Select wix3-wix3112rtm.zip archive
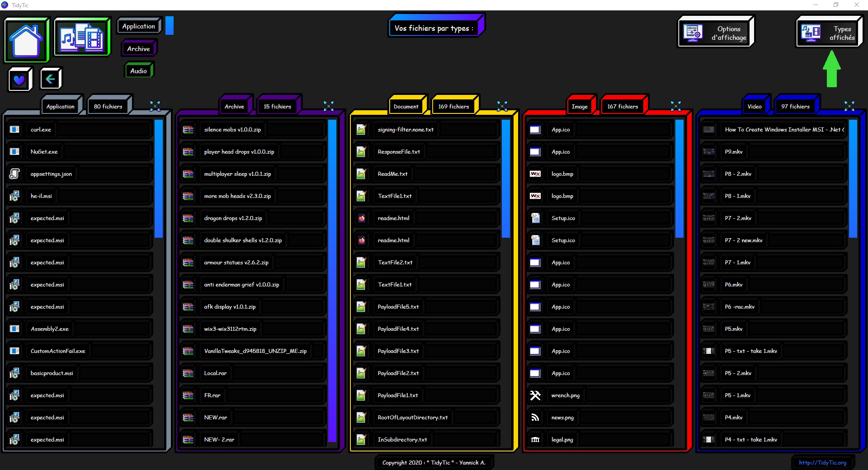Image resolution: width=868 pixels, height=470 pixels. coord(253,329)
